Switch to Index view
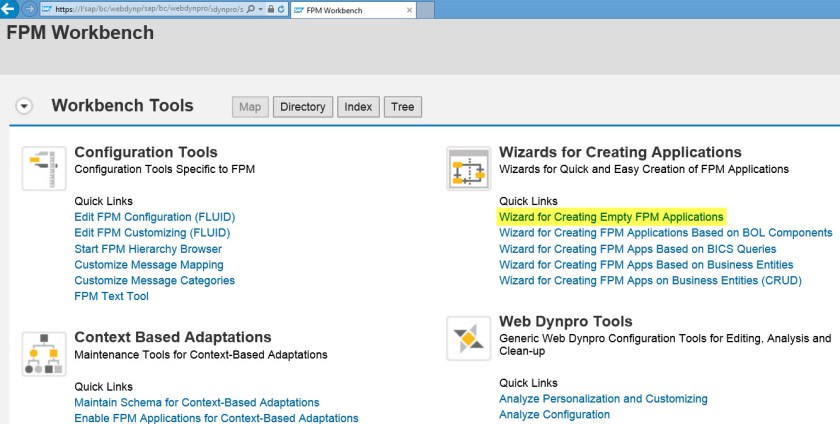 [x=358, y=107]
